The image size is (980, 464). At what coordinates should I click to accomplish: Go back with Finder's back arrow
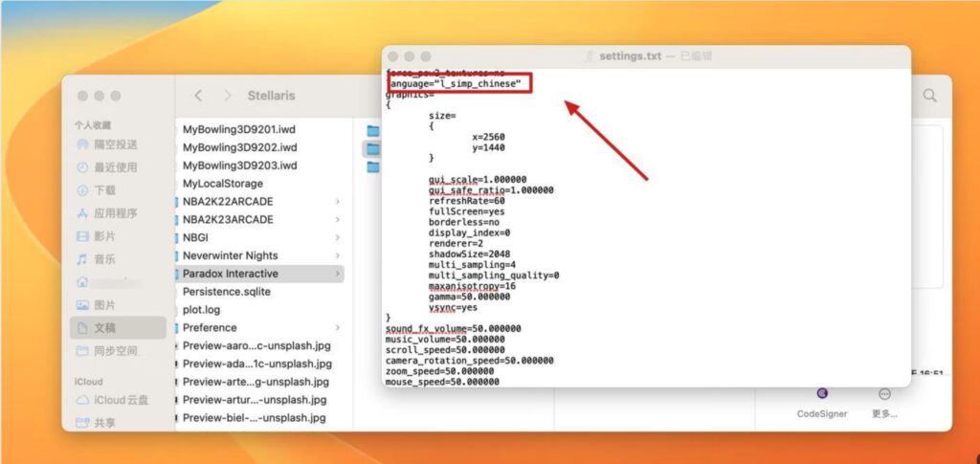coord(198,96)
